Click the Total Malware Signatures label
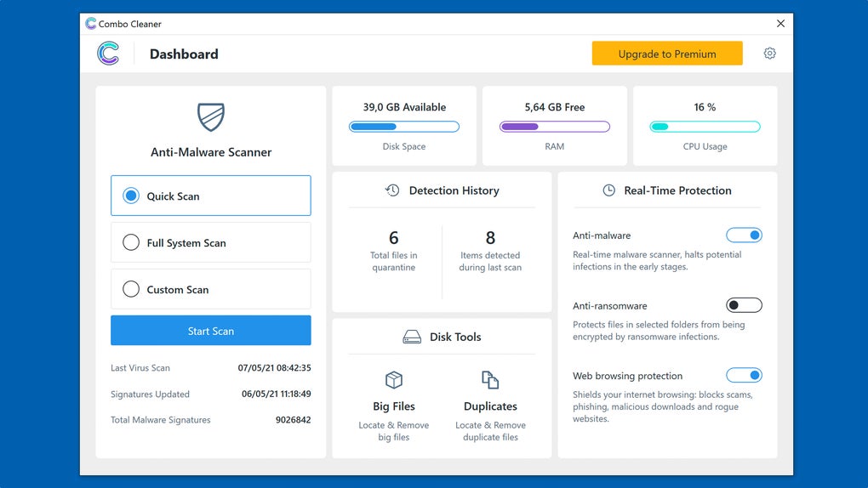The width and height of the screenshot is (868, 488). pyautogui.click(x=161, y=420)
